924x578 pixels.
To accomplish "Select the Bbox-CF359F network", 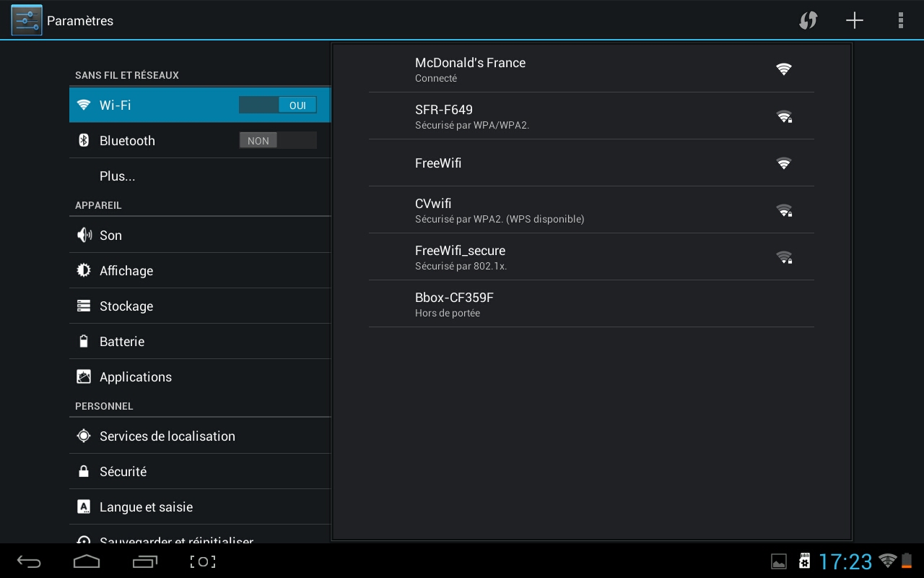I will point(591,303).
